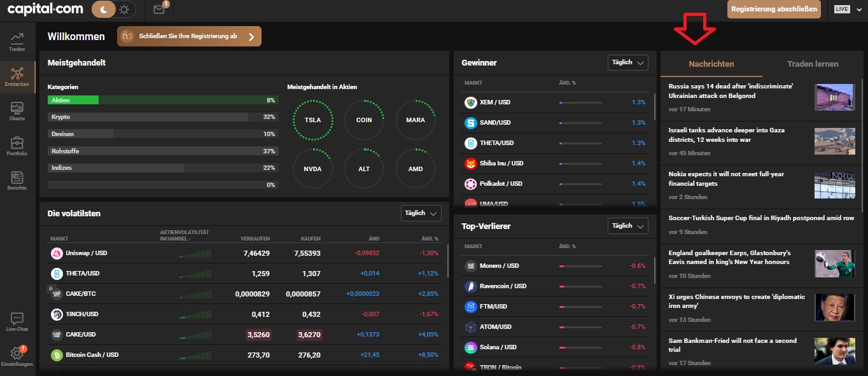868x376 pixels.
Task: Open the Berichte reports icon
Action: [x=17, y=181]
